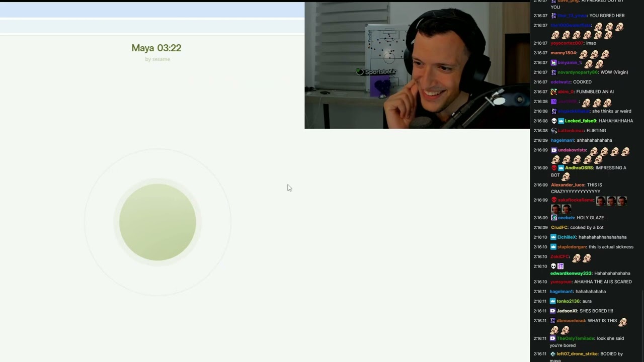This screenshot has height=362, width=644.
Task: Click the 'cooked by a bot' chat message
Action: tap(587, 228)
